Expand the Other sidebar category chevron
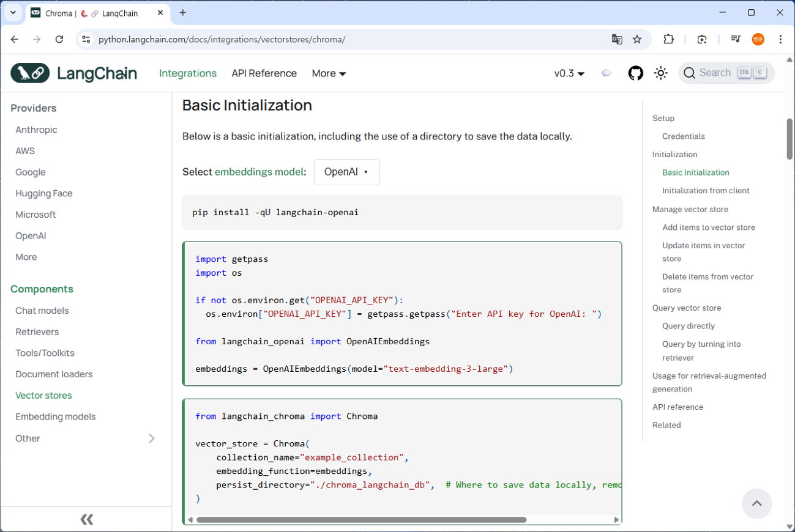 coord(152,438)
